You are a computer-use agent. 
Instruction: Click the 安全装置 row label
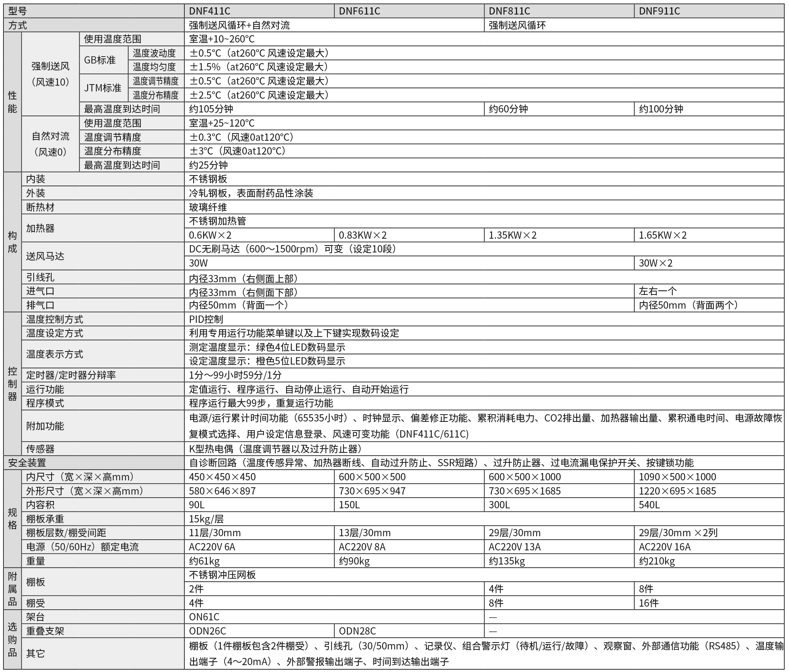[94, 463]
